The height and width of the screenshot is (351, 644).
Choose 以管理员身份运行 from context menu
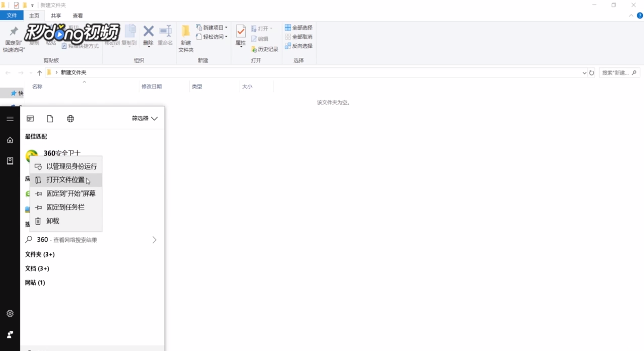pos(66,166)
